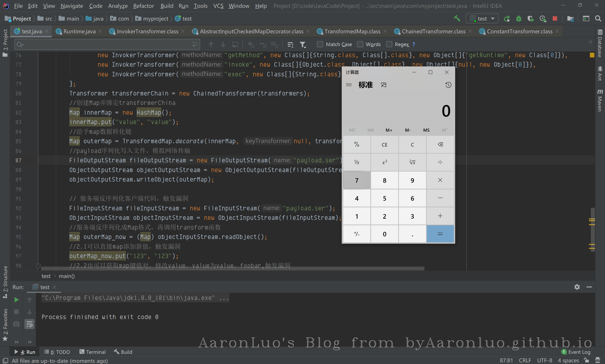Click the Run panel settings gear
The height and width of the screenshot is (364, 605).
coord(577,287)
